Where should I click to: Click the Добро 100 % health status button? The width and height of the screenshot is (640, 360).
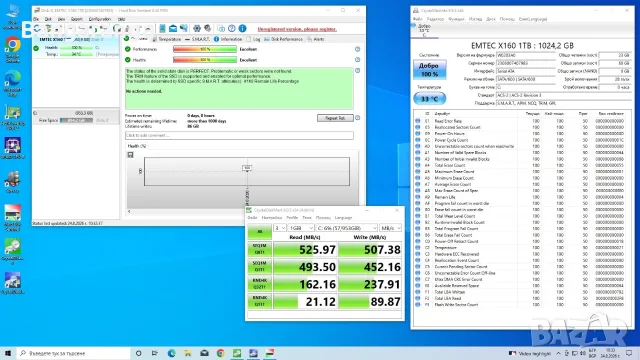pos(429,69)
